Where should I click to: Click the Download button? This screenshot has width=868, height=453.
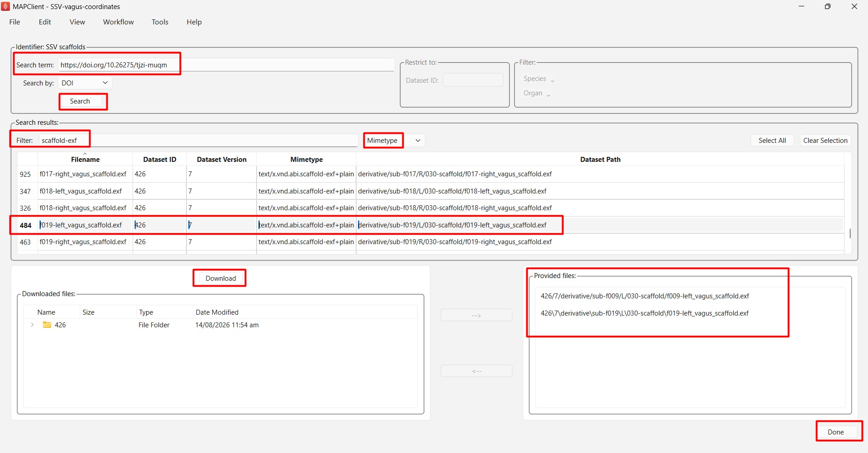click(221, 278)
